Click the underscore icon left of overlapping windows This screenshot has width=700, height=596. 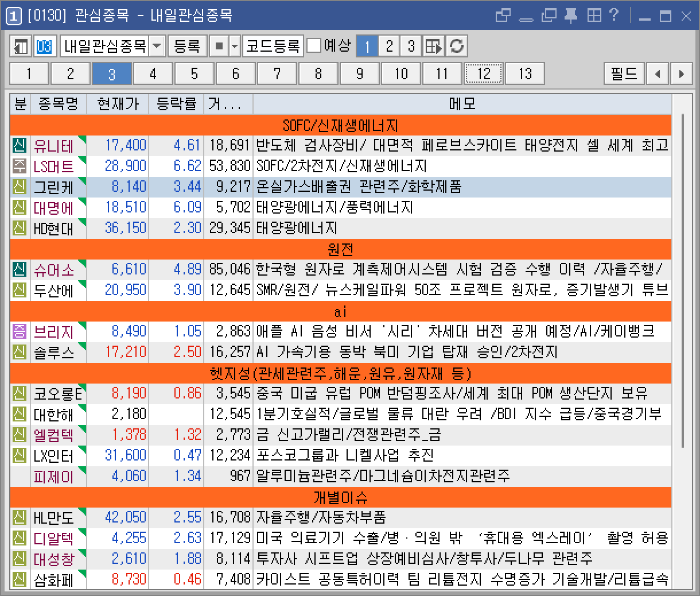point(526,19)
